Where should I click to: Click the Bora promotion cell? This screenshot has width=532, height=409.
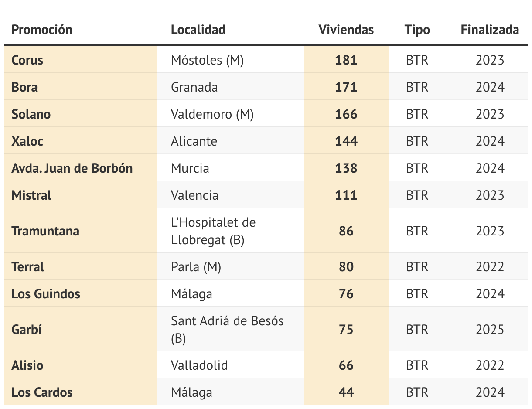tap(24, 87)
